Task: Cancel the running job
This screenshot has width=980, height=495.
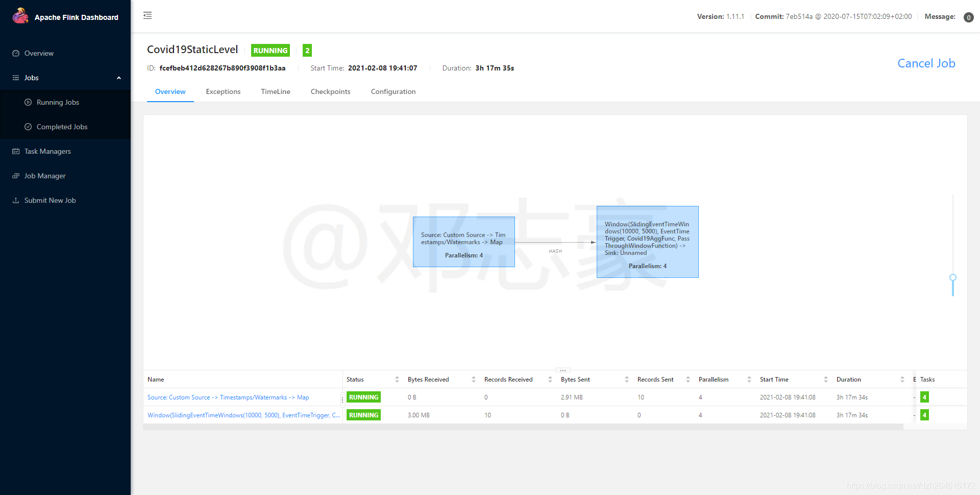Action: click(926, 63)
